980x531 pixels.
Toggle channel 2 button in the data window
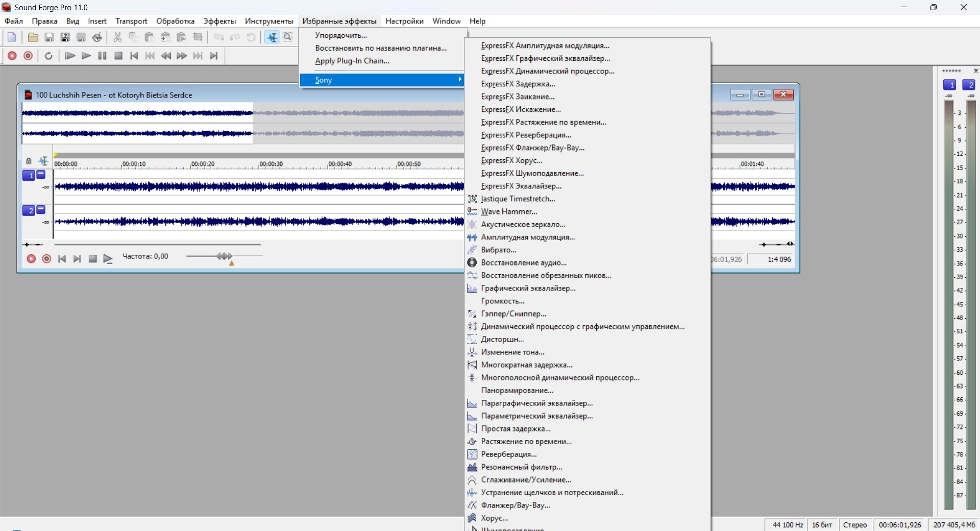(29, 210)
